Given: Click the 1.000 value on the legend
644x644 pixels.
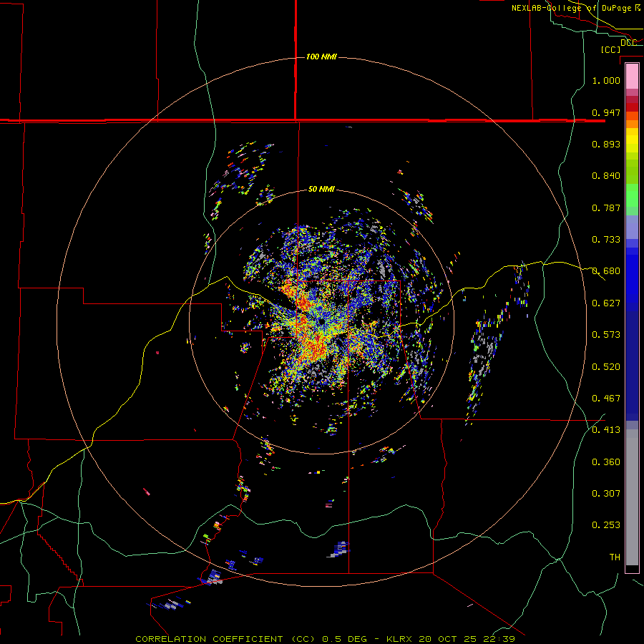Looking at the screenshot, I should (606, 80).
